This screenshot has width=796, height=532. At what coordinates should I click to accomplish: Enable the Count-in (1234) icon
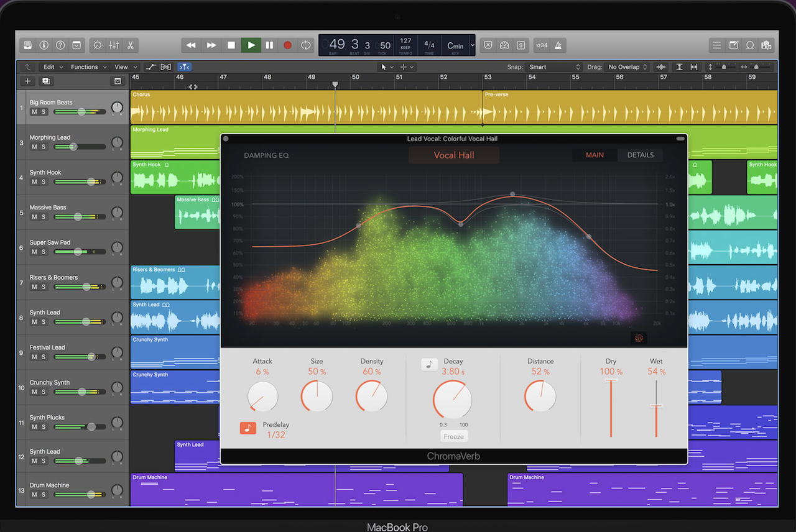tap(541, 45)
